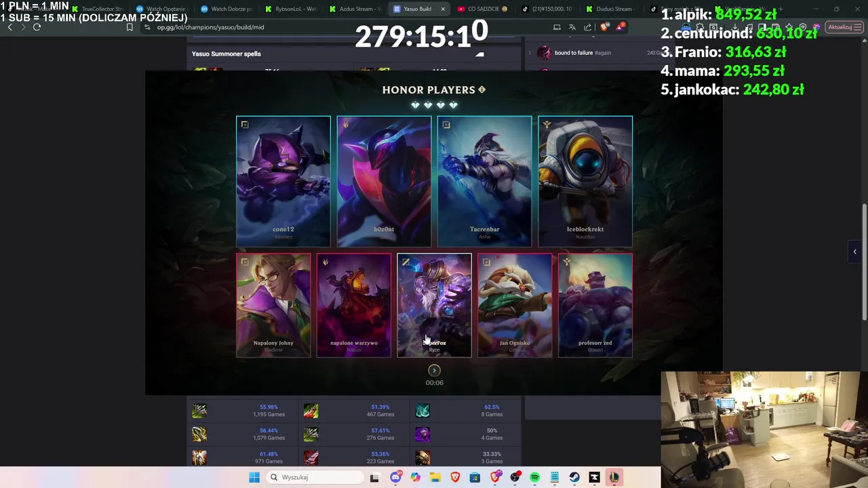Click the 276 Games item icon

pos(311,434)
